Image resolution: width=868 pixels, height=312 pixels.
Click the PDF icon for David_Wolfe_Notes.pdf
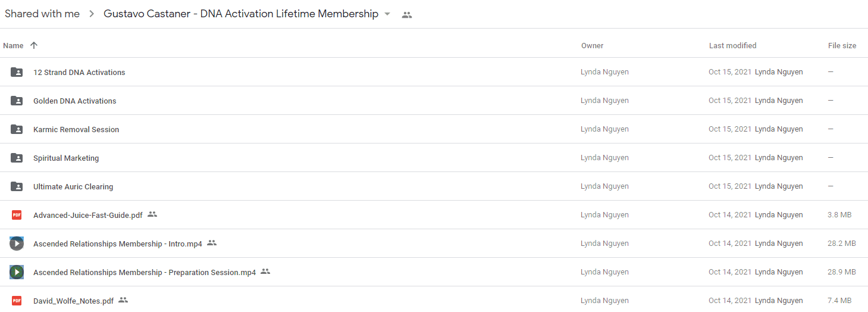(x=17, y=301)
